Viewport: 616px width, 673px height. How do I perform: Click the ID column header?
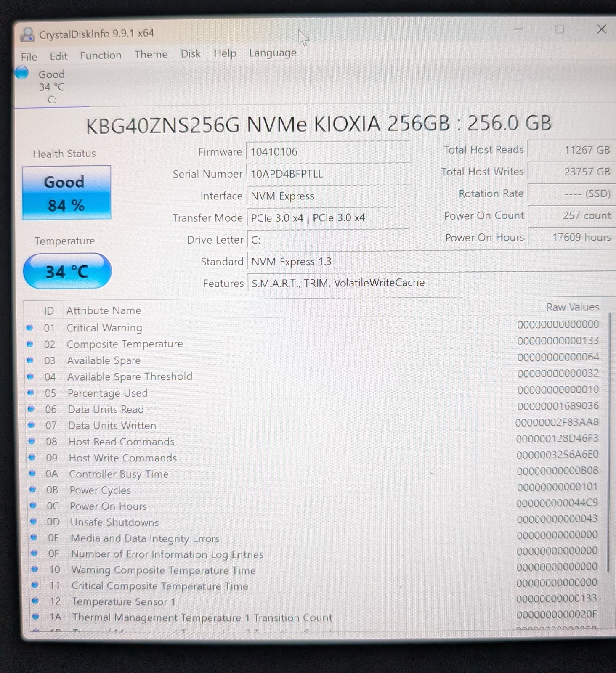pyautogui.click(x=49, y=311)
